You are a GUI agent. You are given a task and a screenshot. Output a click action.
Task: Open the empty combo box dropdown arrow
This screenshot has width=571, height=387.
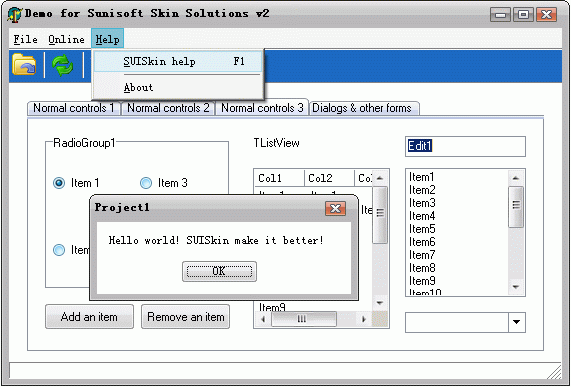pyautogui.click(x=516, y=322)
